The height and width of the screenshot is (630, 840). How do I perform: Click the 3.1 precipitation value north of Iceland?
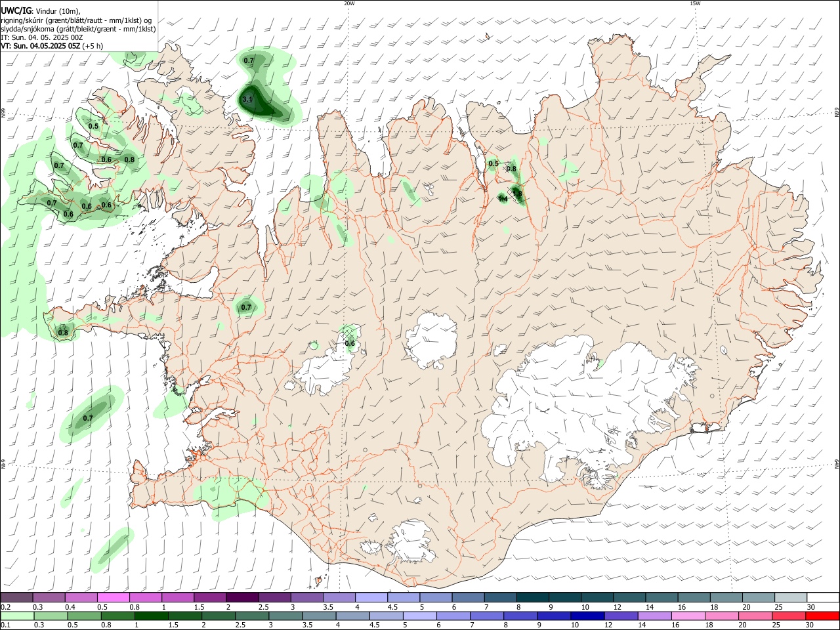247,99
